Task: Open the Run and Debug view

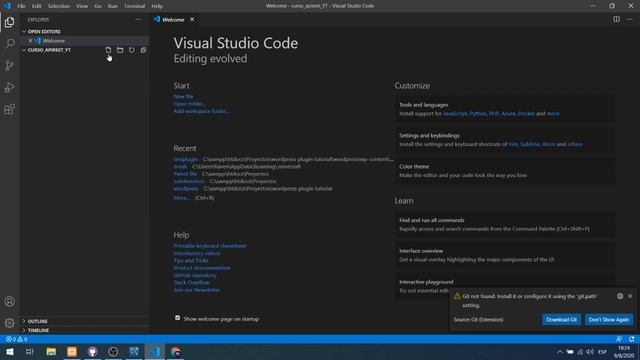Action: coord(9,87)
